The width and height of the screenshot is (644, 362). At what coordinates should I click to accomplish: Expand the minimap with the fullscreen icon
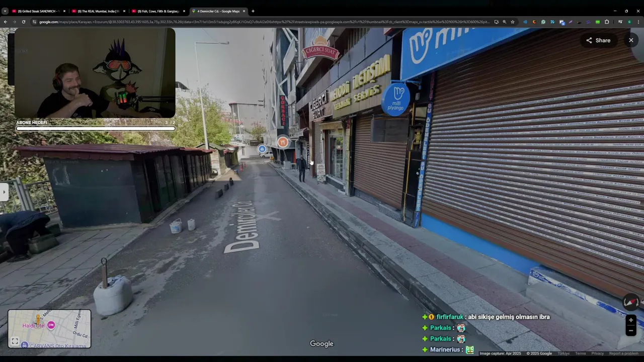(x=15, y=341)
